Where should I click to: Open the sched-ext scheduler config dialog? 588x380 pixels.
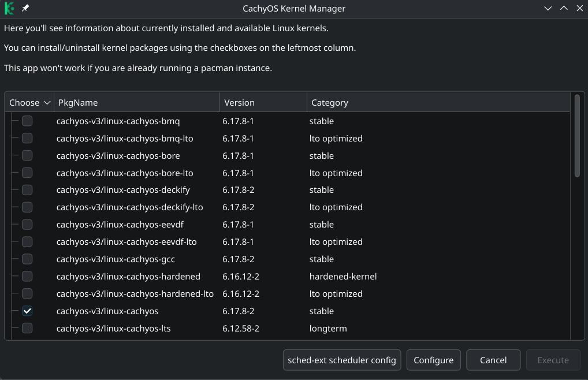pyautogui.click(x=341, y=360)
